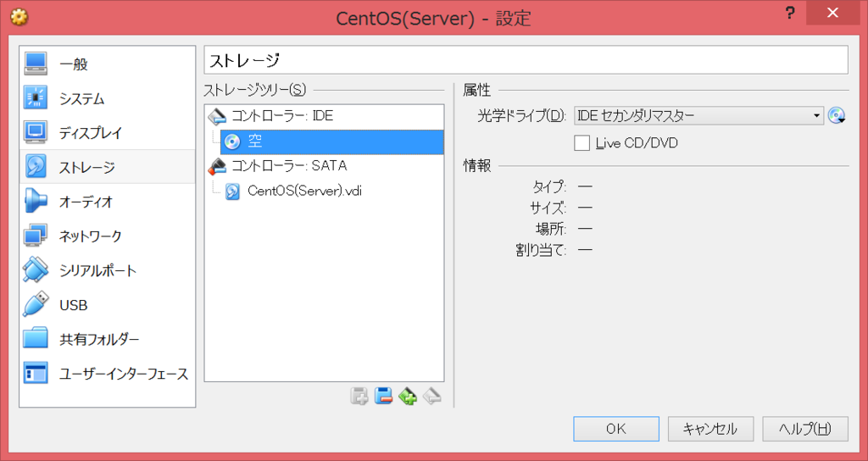Enable the Live CD/DVD checkbox

pyautogui.click(x=581, y=143)
